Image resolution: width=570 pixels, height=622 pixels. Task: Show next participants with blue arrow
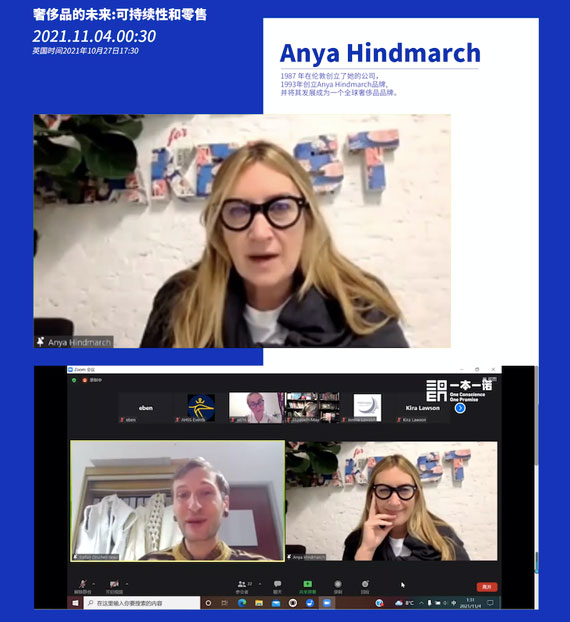[460, 408]
